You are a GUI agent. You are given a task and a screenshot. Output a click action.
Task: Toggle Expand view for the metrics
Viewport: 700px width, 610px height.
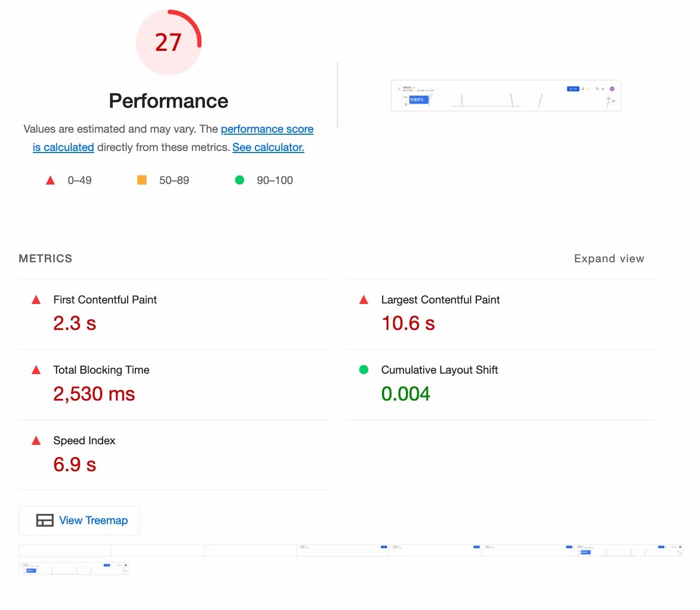[608, 259]
